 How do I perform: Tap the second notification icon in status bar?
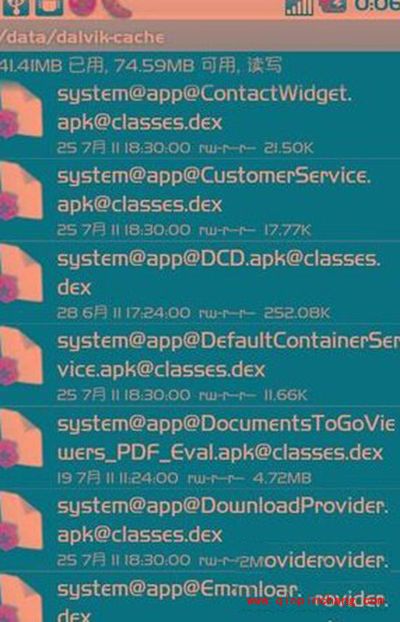coord(49,7)
